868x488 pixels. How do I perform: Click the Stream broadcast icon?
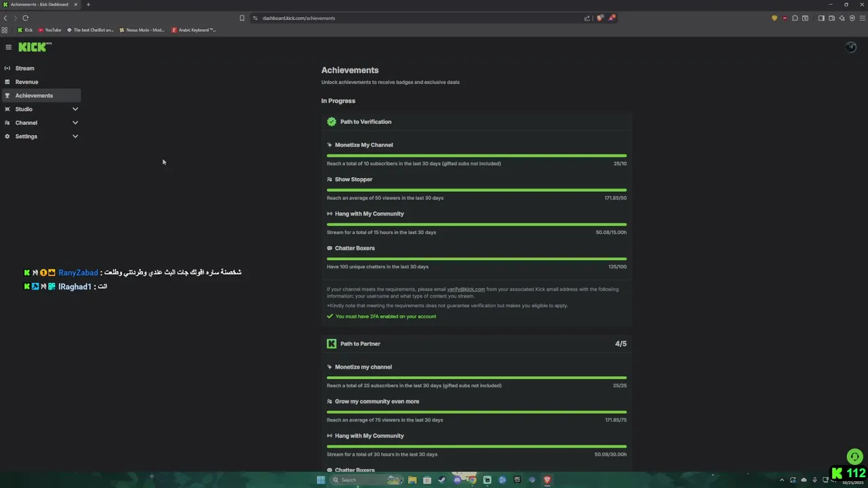[x=7, y=68]
